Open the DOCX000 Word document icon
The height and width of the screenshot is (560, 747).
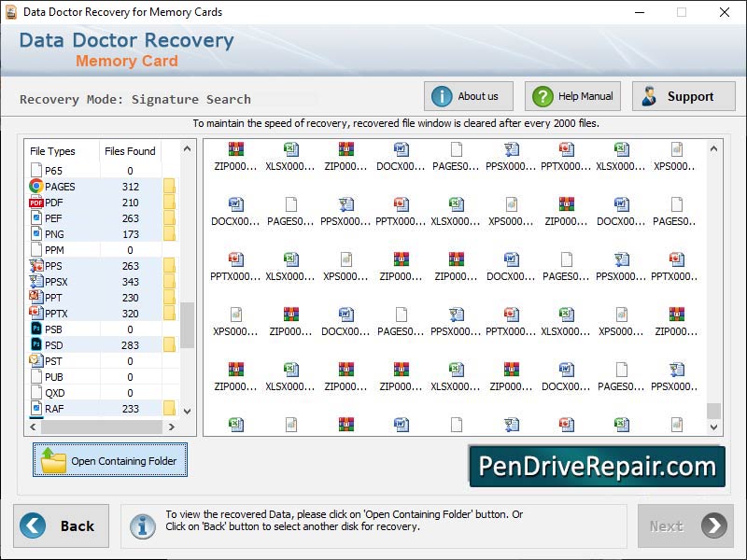click(x=401, y=149)
